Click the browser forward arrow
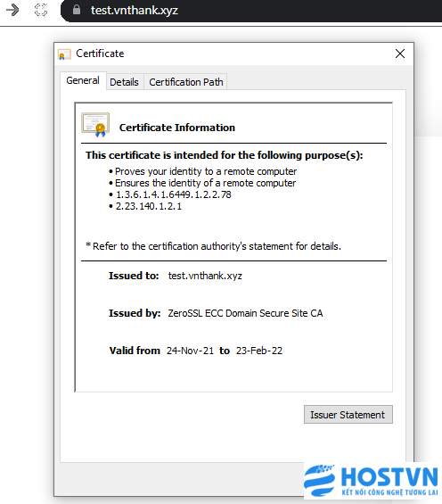The image size is (442, 504). tap(12, 10)
